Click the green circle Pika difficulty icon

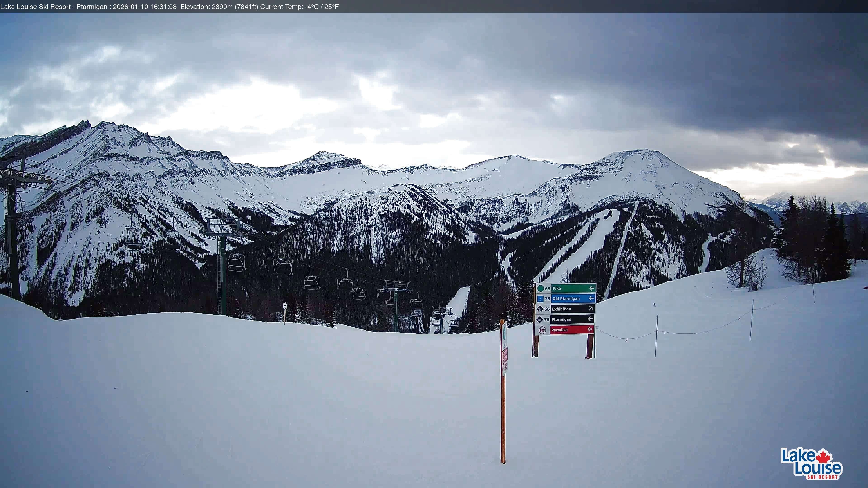(x=541, y=289)
